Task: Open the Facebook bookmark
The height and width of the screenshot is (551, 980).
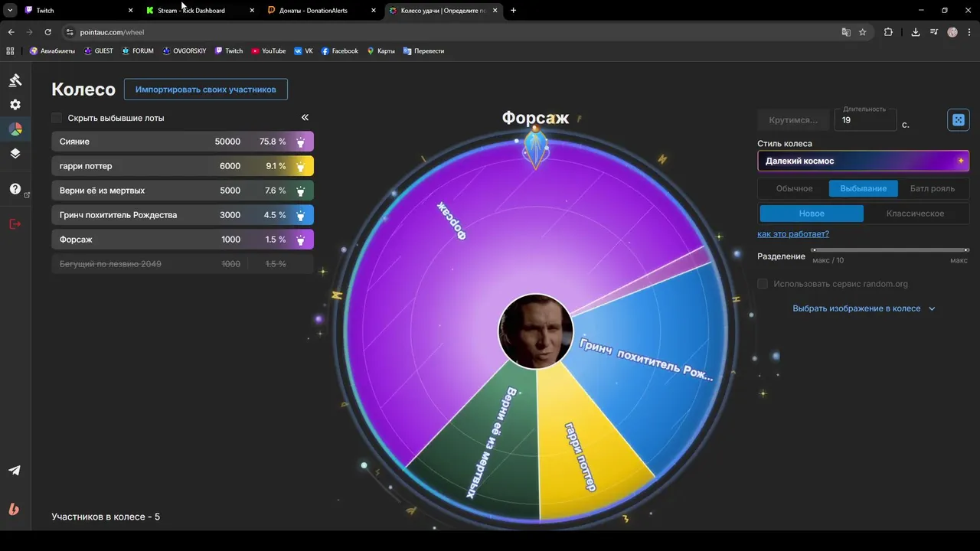Action: pos(340,51)
